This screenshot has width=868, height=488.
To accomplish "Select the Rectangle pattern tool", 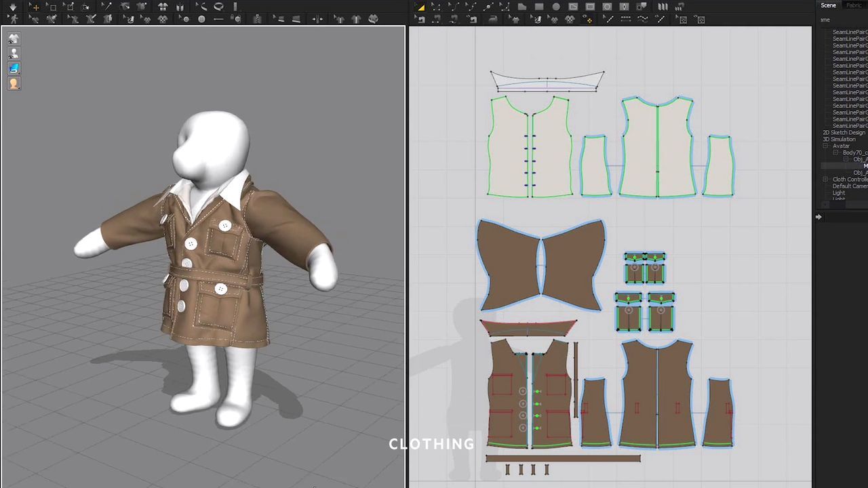I will tap(539, 7).
